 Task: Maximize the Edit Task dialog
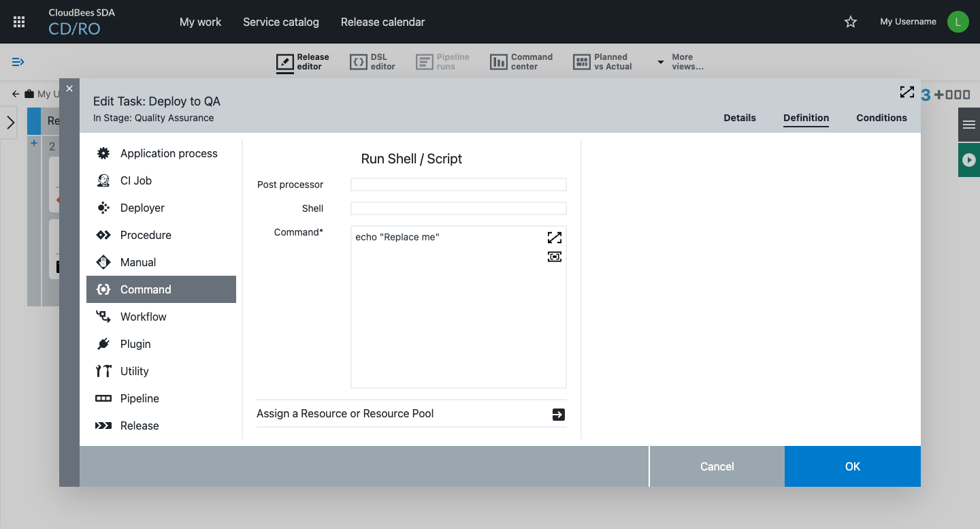(x=906, y=93)
